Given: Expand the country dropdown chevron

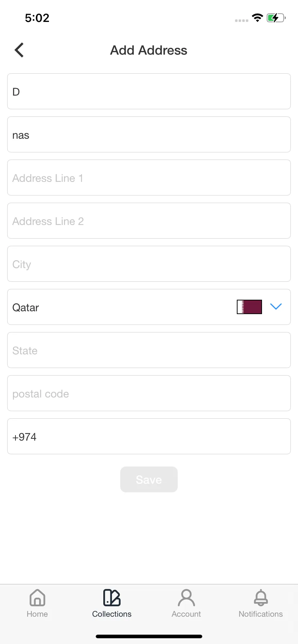Looking at the screenshot, I should click(276, 307).
